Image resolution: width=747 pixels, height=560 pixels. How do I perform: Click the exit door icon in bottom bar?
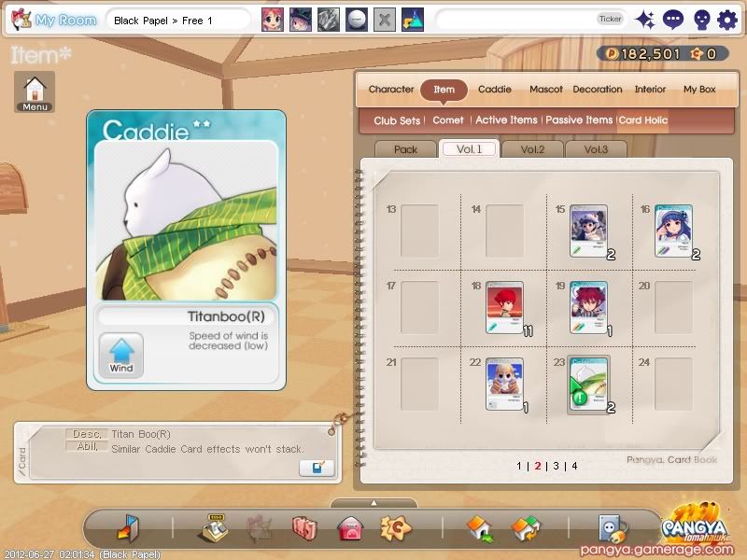click(128, 527)
